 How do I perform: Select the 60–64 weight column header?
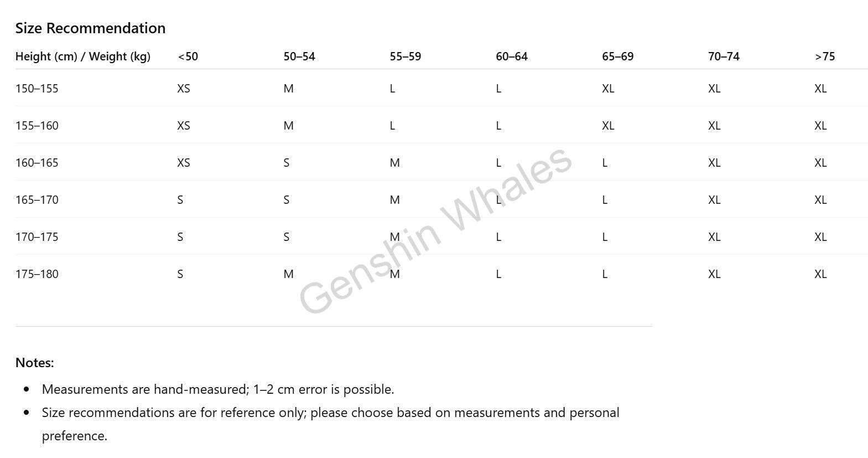[512, 56]
